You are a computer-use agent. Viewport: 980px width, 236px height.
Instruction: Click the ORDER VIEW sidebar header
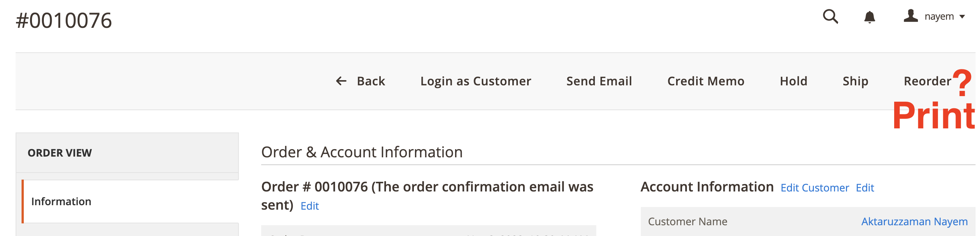click(60, 153)
